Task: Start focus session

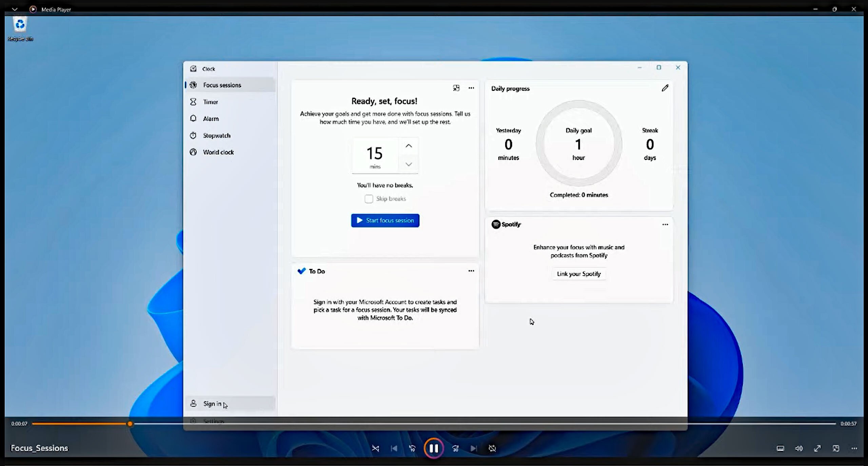Action: [385, 220]
